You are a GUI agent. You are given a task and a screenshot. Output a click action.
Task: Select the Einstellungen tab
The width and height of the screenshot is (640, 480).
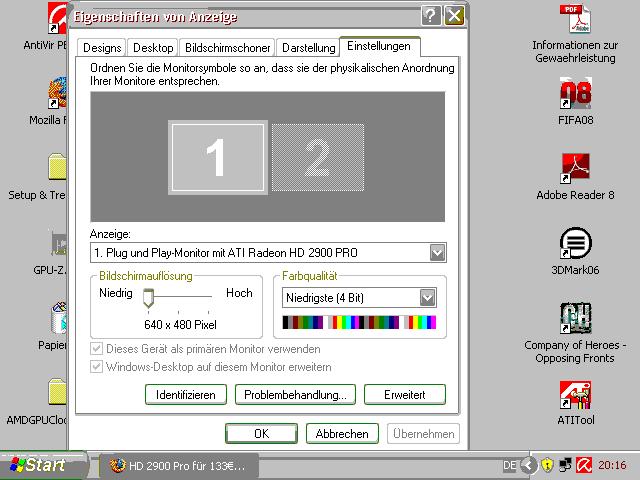(x=379, y=46)
